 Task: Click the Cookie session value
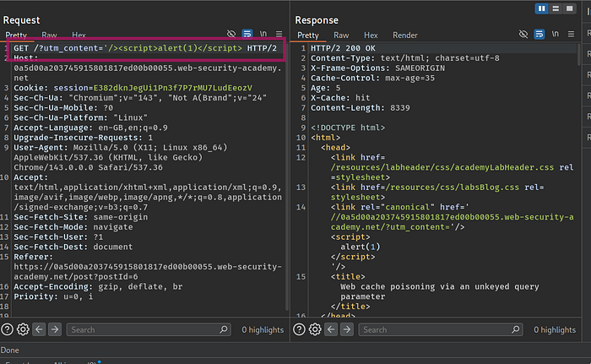pyautogui.click(x=172, y=88)
